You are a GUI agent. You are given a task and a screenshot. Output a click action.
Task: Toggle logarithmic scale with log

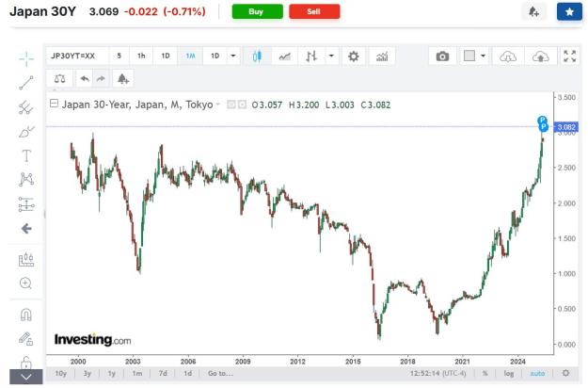click(508, 373)
